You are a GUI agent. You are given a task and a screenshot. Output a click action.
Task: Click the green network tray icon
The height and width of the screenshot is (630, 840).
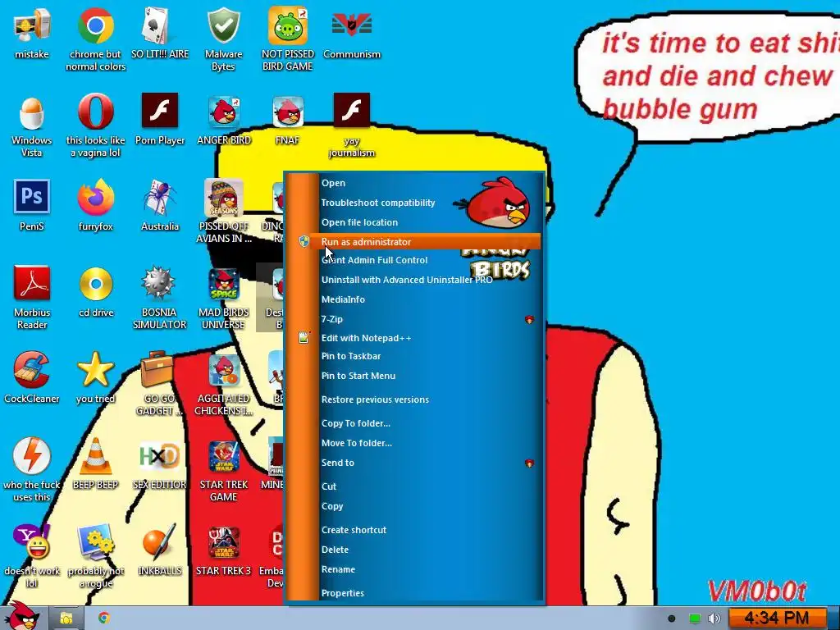(x=694, y=619)
